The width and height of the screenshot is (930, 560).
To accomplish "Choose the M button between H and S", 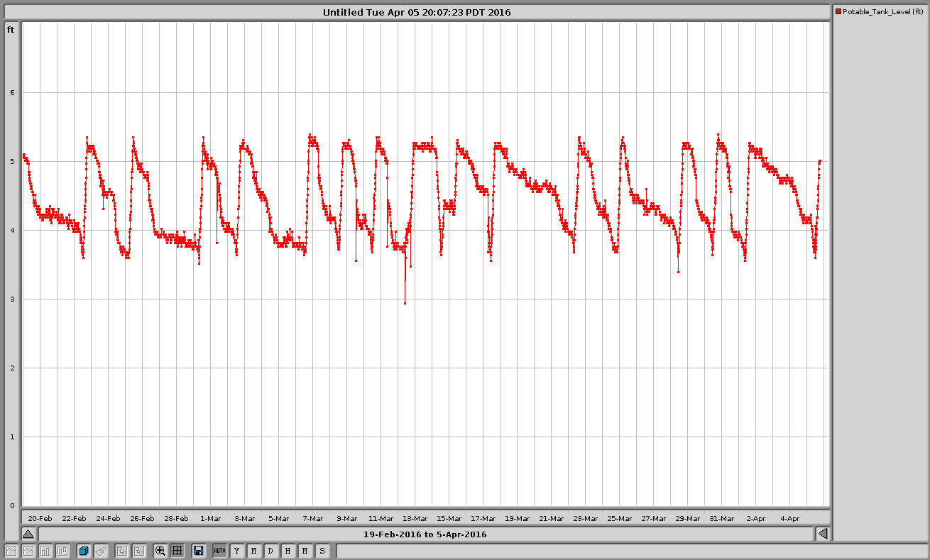I will pyautogui.click(x=305, y=551).
